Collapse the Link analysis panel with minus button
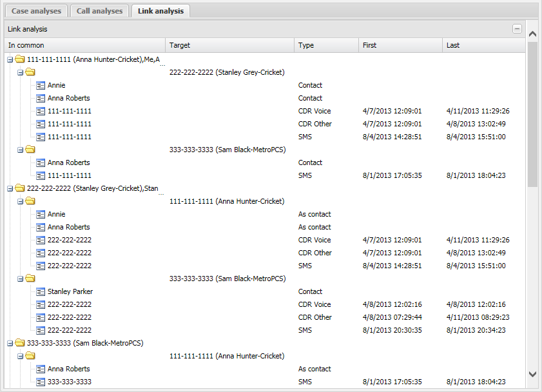Screen dimensions: 542x392 (x=516, y=29)
